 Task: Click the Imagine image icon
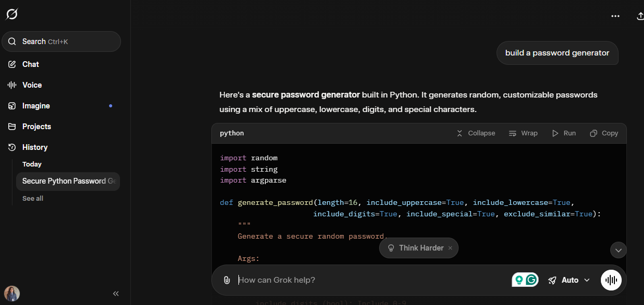[x=12, y=106]
